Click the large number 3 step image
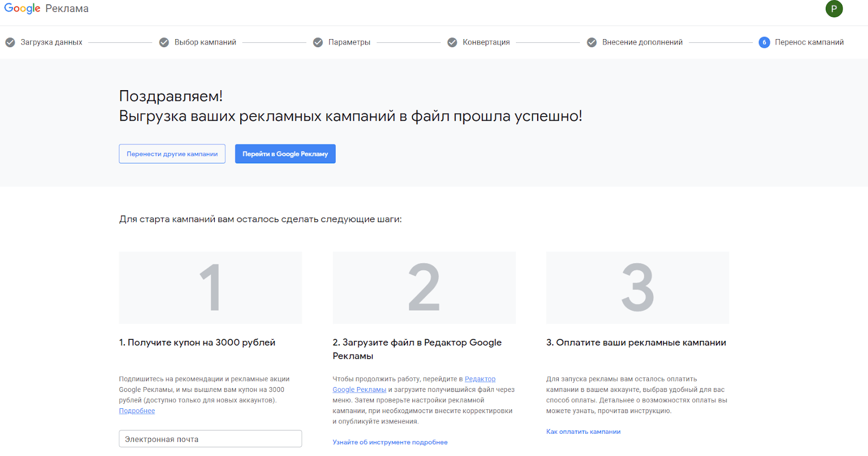Screen dimensions: 868x456 click(638, 288)
